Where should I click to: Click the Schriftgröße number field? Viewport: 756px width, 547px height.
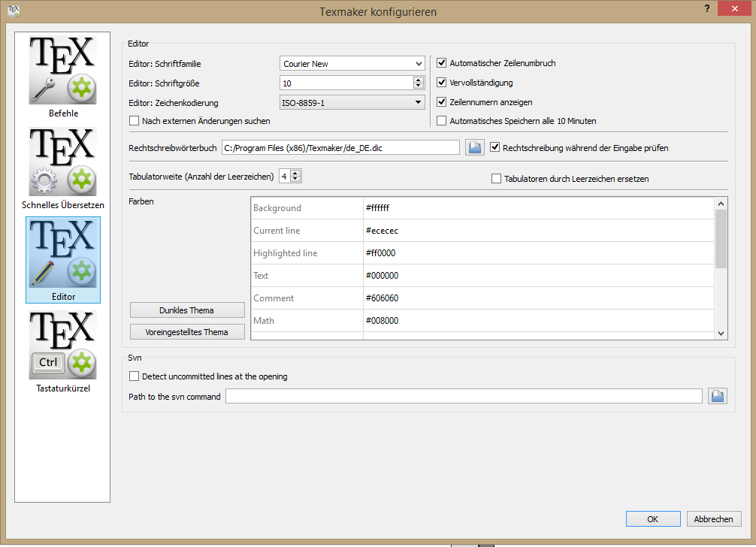click(346, 83)
